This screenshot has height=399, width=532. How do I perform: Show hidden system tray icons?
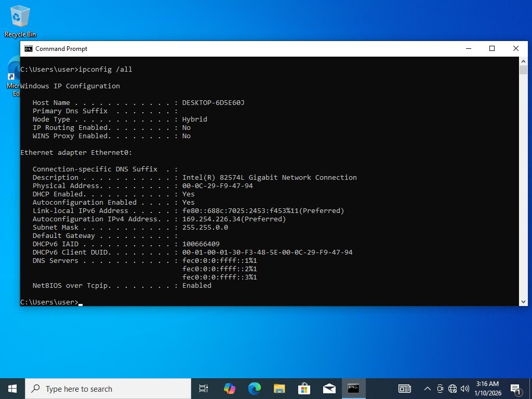coord(428,389)
